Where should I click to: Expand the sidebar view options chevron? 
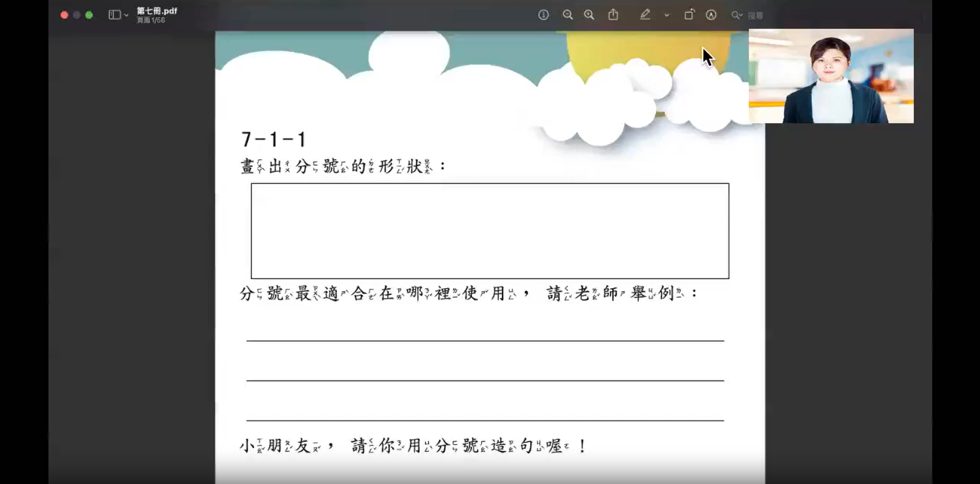coord(126,16)
